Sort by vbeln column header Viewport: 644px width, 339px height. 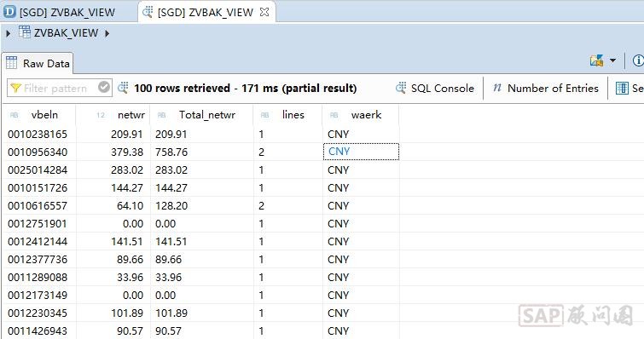pyautogui.click(x=39, y=115)
